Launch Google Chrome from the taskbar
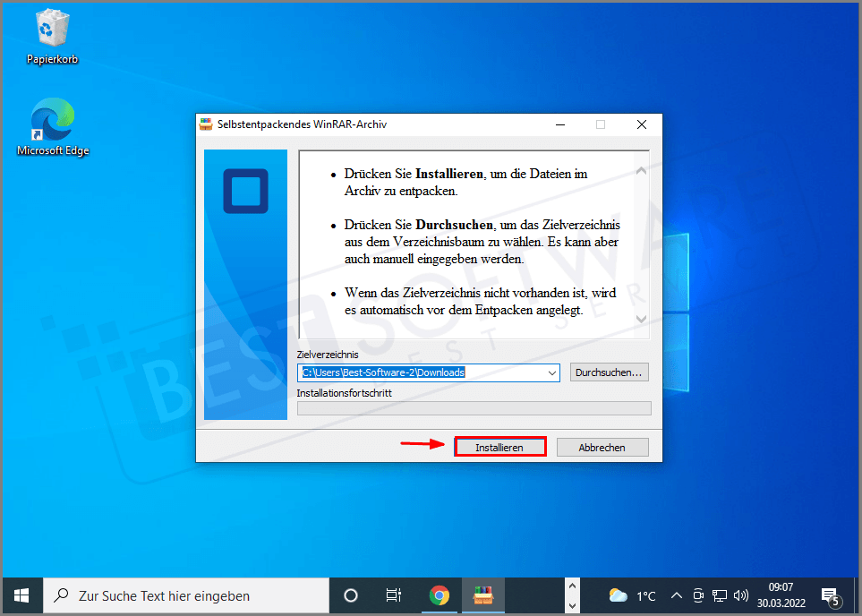 click(x=439, y=595)
